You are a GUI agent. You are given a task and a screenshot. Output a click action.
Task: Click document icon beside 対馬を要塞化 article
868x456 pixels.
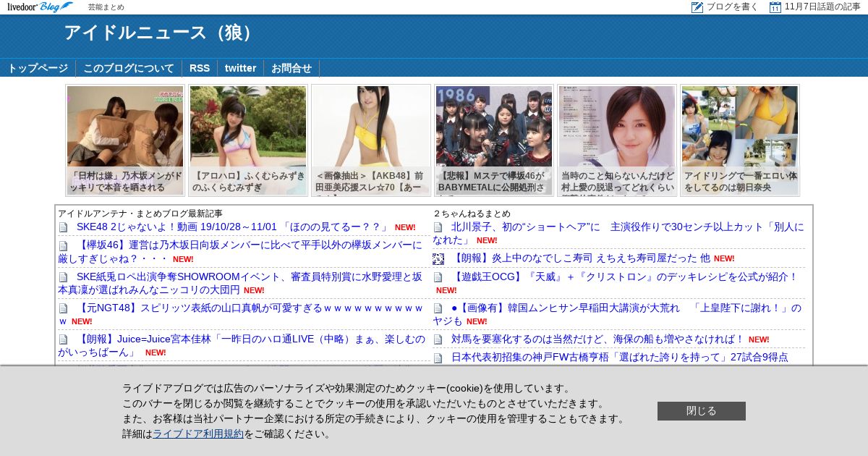pos(438,339)
